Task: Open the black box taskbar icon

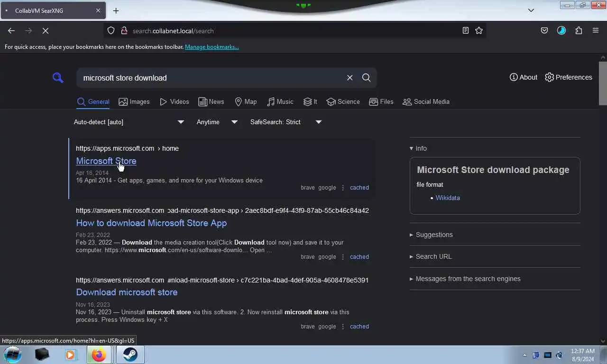Action: point(42,355)
